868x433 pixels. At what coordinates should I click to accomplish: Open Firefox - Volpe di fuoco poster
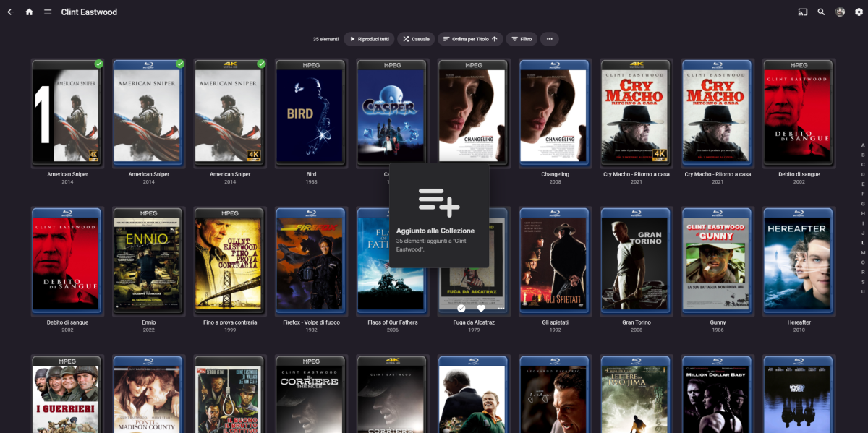[311, 261]
